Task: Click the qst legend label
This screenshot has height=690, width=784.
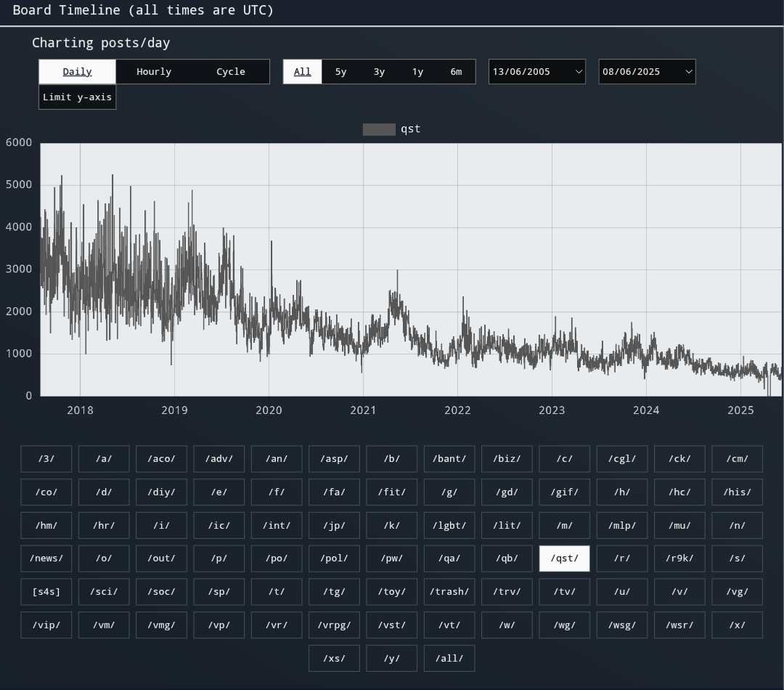Action: point(410,129)
